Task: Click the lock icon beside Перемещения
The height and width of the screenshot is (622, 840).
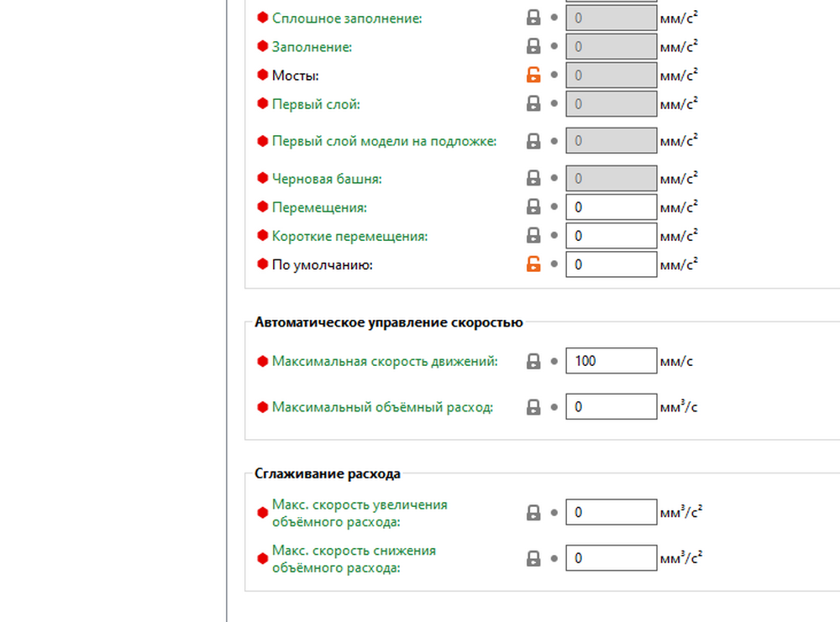Action: point(533,206)
